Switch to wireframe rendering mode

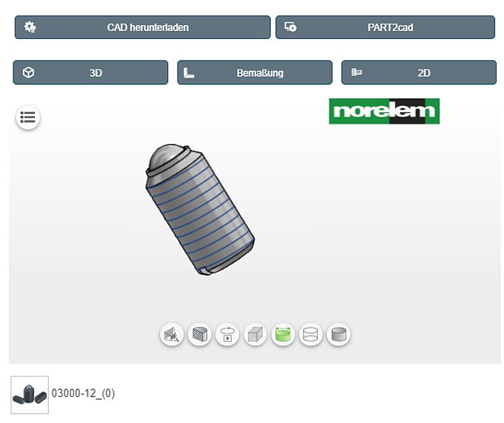[311, 334]
